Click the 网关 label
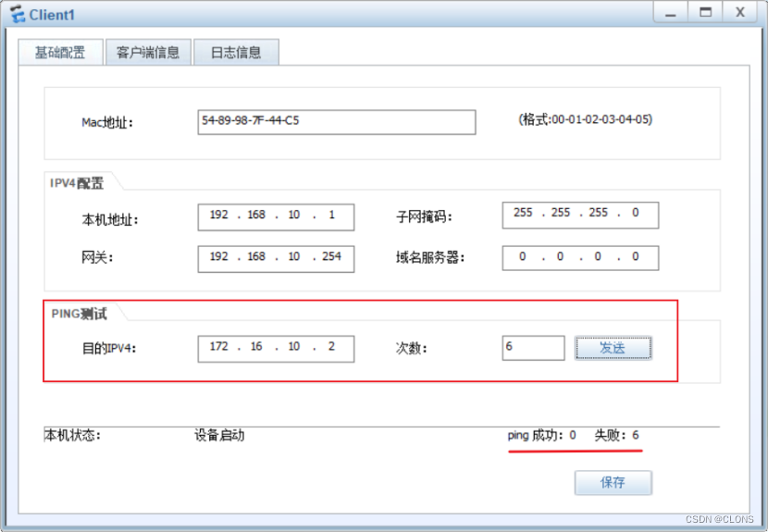The height and width of the screenshot is (532, 768). pos(97,257)
